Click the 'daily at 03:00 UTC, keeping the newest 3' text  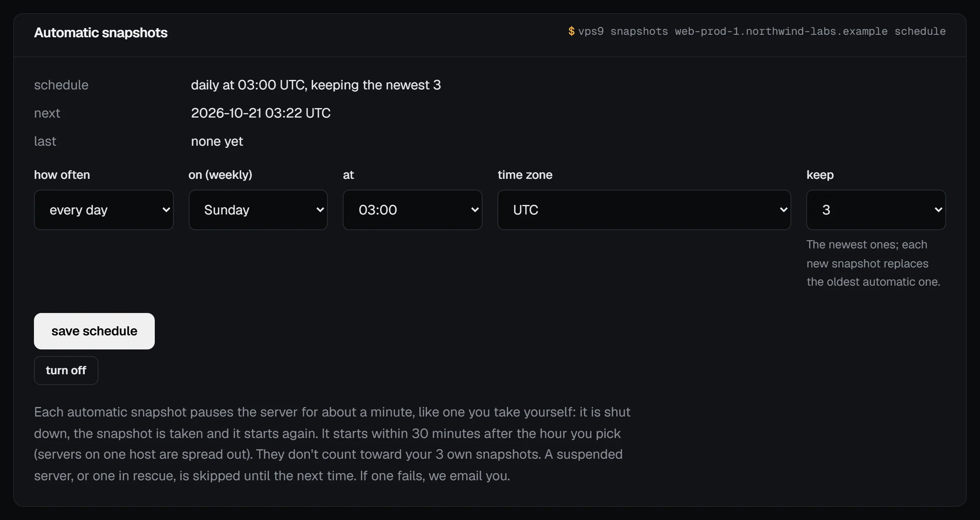(316, 85)
